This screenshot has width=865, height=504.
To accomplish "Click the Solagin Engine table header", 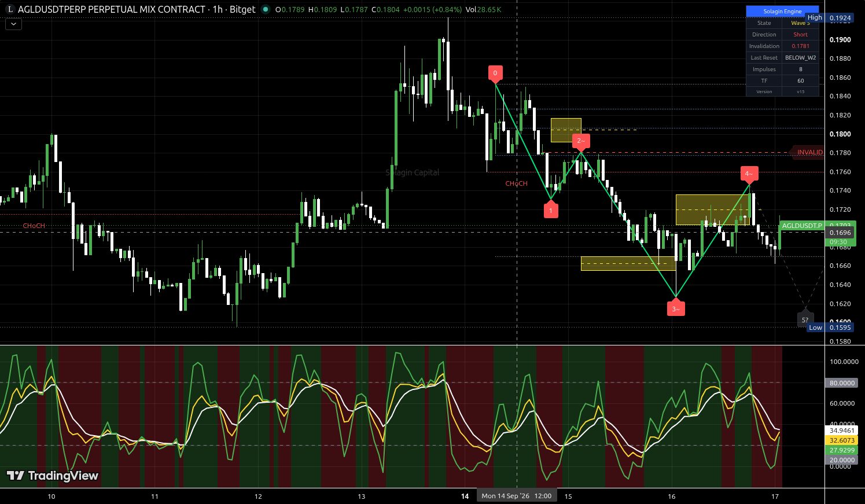I will (782, 11).
